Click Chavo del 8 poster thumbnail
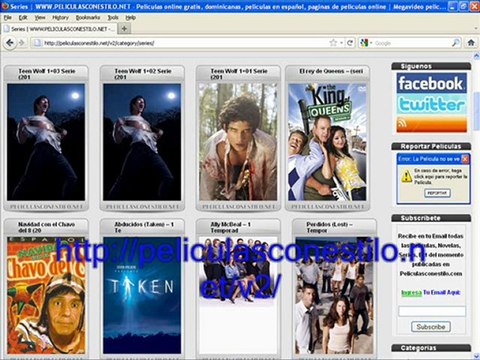480x360 pixels. 46,295
